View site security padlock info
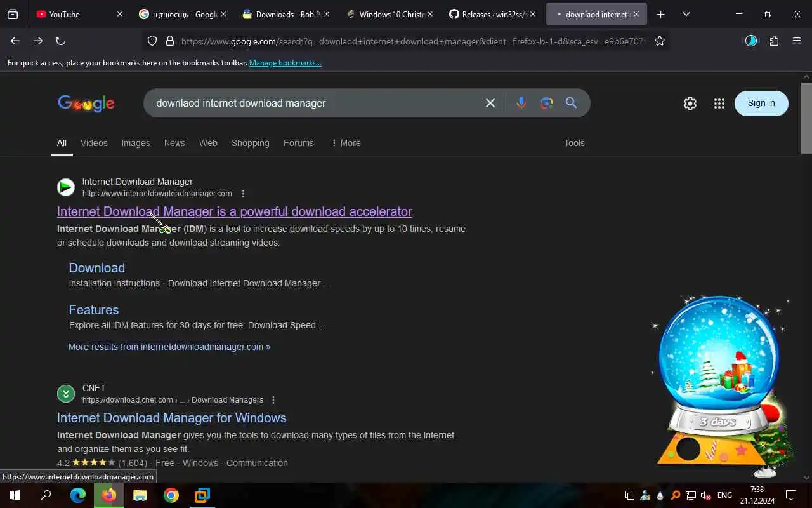The height and width of the screenshot is (508, 812). 169,41
